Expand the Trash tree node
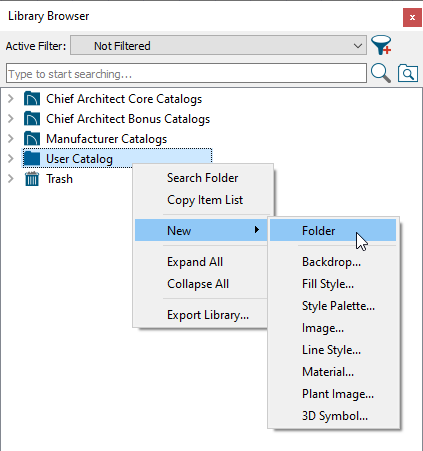Viewport: 423px width, 451px height. click(11, 179)
